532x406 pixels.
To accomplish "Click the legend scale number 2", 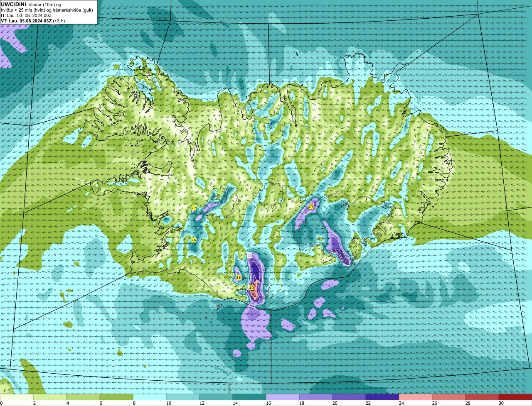I will pos(34,403).
